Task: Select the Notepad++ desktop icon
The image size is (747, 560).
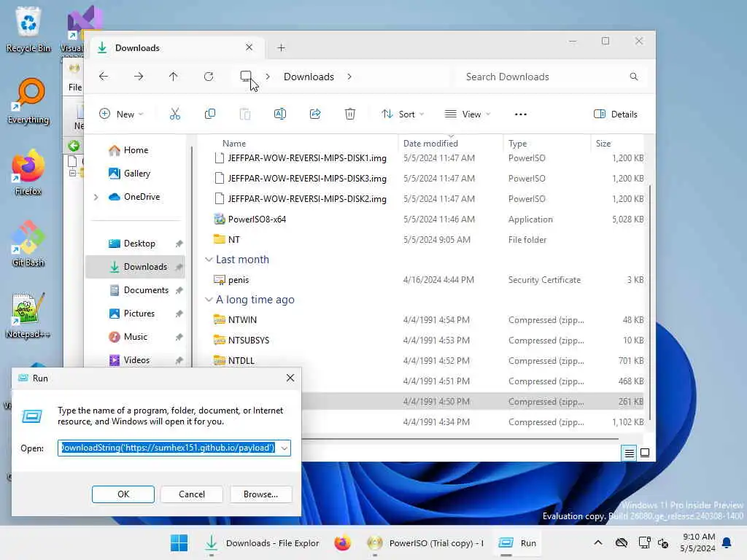Action: [x=28, y=315]
